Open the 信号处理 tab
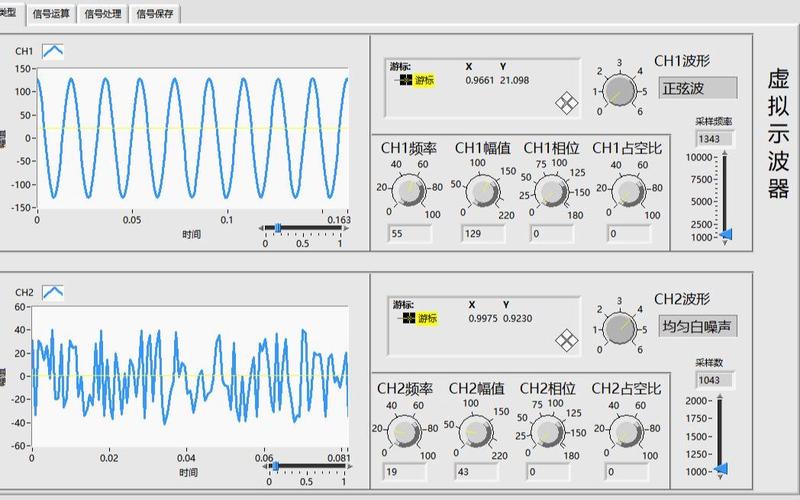Screen dimensions: 800x500 103,14
